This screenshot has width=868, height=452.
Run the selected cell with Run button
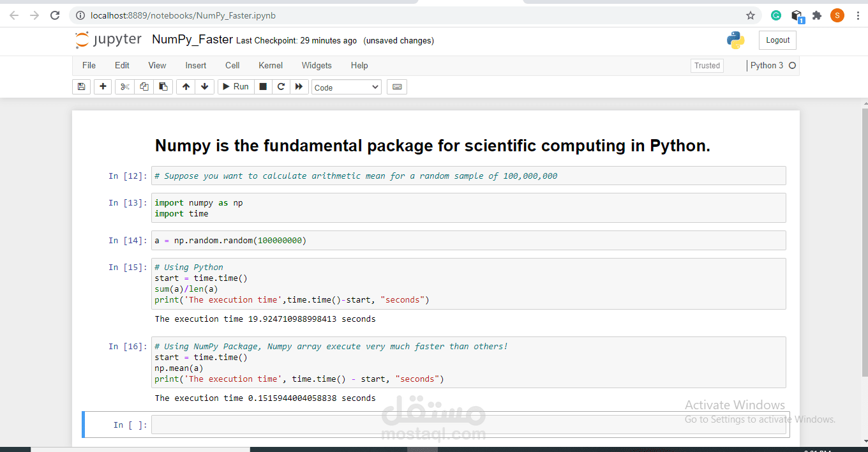tap(235, 87)
